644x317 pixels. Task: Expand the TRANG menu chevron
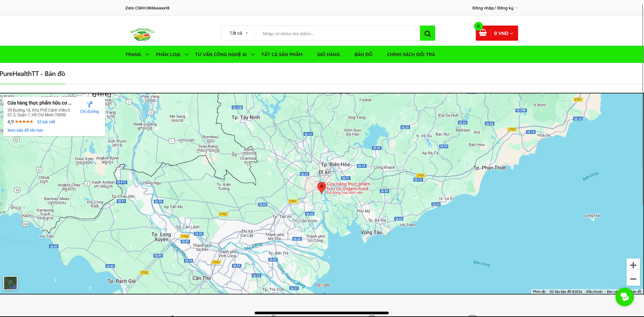[147, 54]
